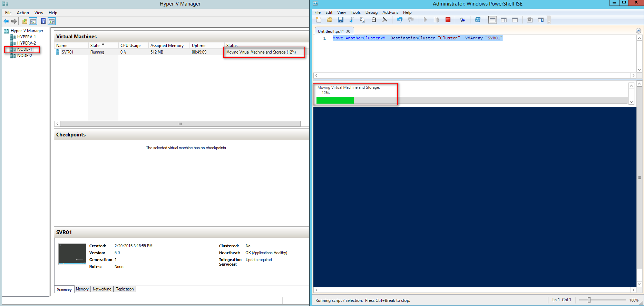Close the Untitled1.ps1 script tab
644x306 pixels.
coord(348,31)
